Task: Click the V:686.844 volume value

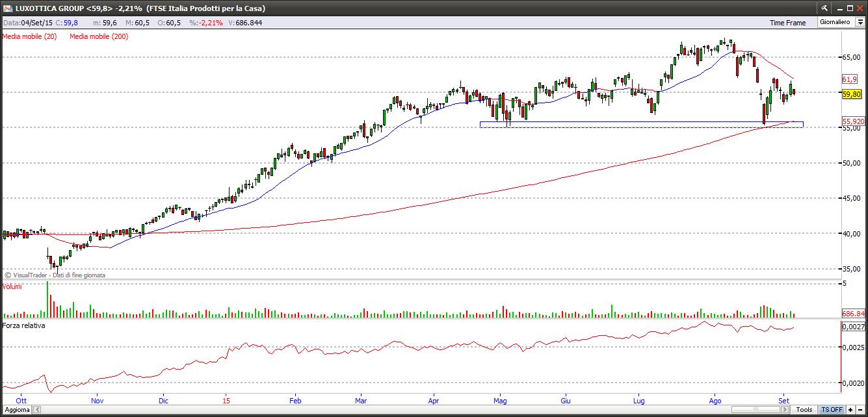Action: click(244, 23)
